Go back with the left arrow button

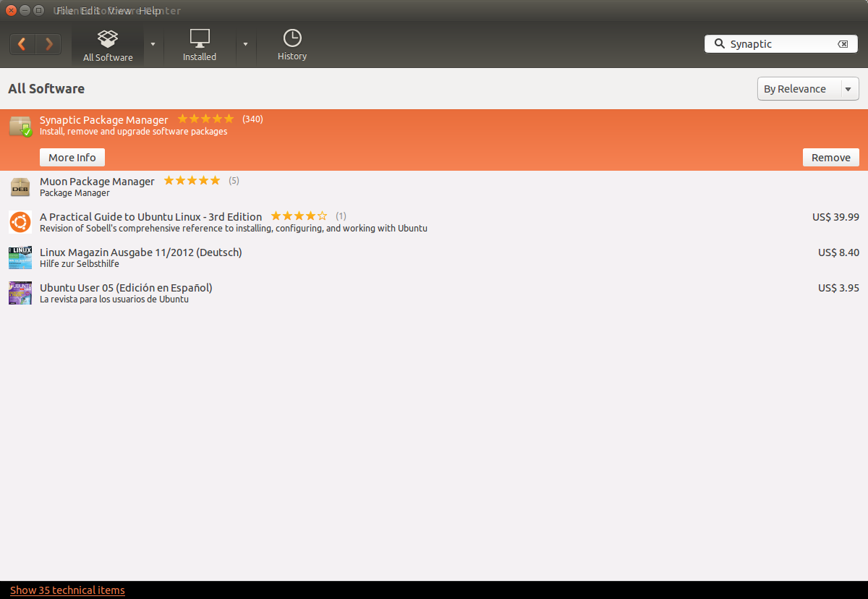point(22,44)
